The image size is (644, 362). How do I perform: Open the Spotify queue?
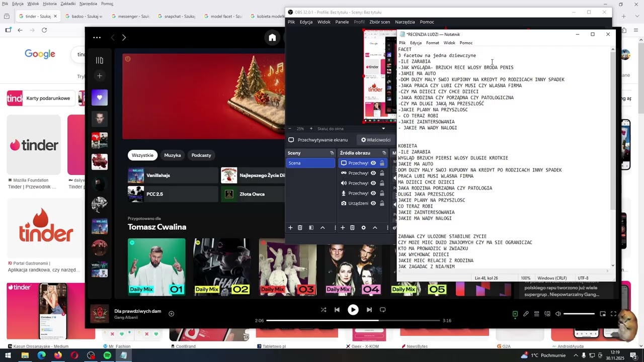tap(536, 314)
